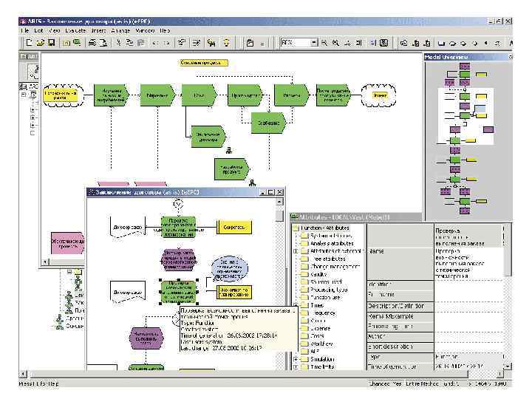Click the clipboard icon right of the lightbulb
This screenshot has width=532, height=399.
(250, 43)
